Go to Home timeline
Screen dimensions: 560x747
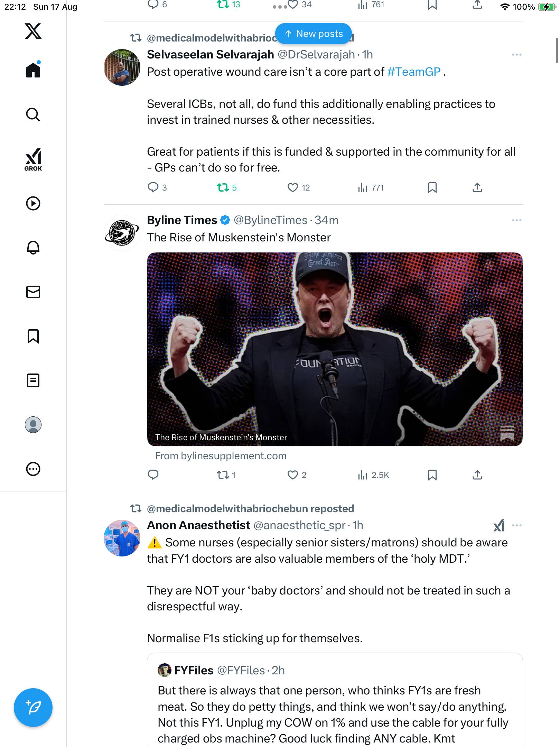point(33,71)
